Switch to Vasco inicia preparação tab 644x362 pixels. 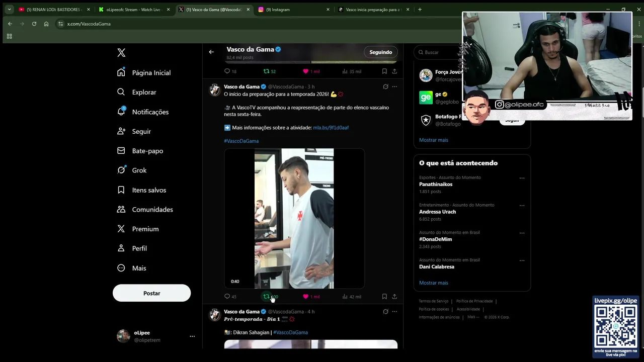[x=374, y=10]
